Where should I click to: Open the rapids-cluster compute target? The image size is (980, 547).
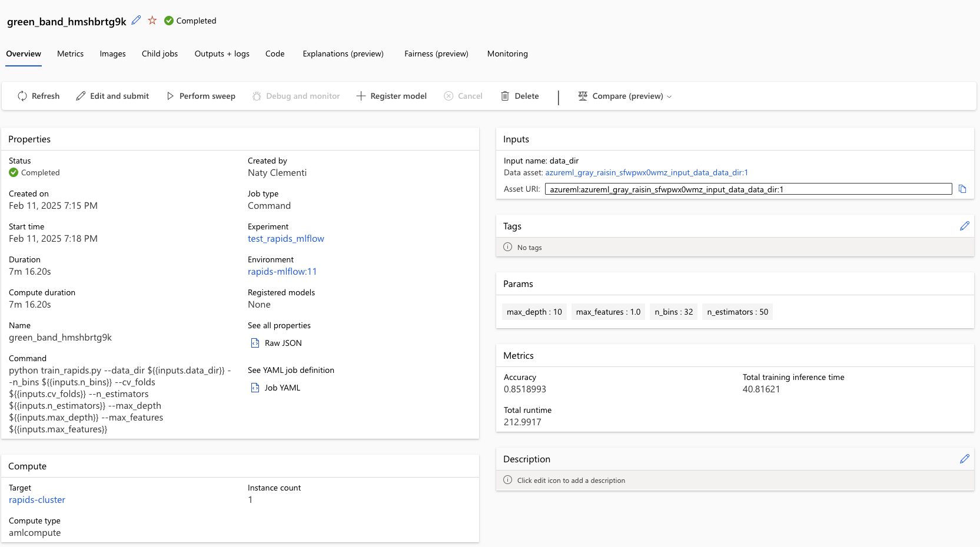[37, 499]
